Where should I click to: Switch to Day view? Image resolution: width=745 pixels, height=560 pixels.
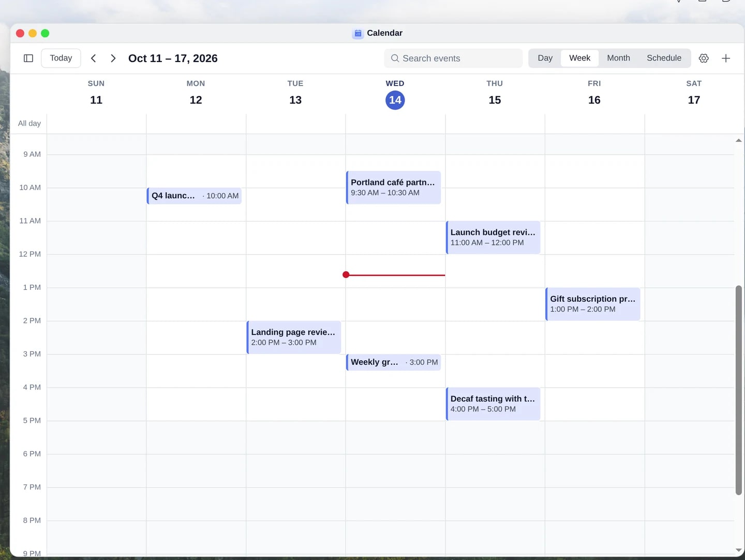(x=545, y=58)
